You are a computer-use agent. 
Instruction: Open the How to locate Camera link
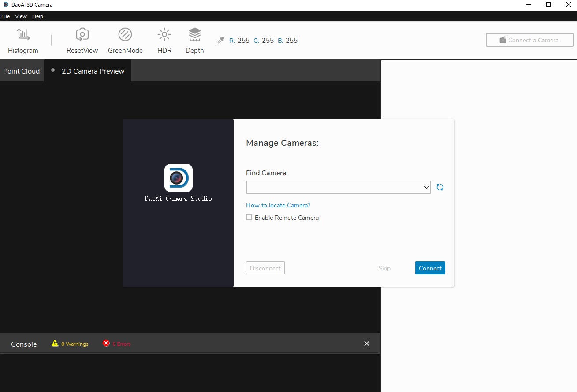point(278,205)
